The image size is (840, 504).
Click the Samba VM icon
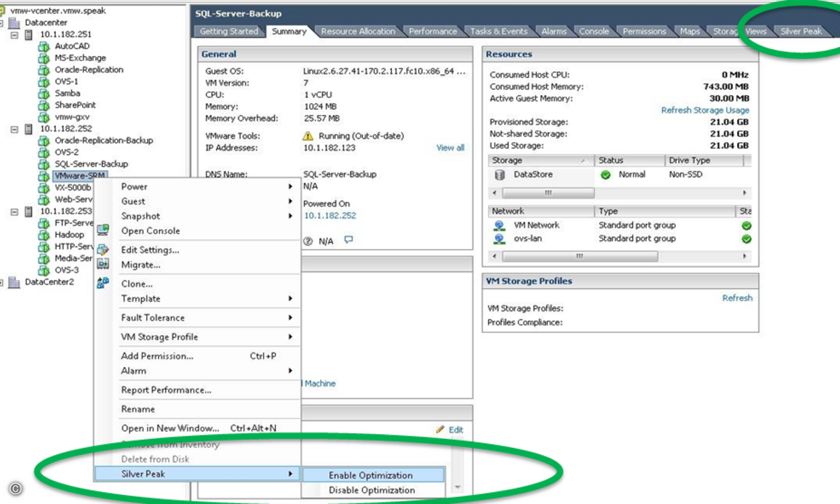[44, 94]
